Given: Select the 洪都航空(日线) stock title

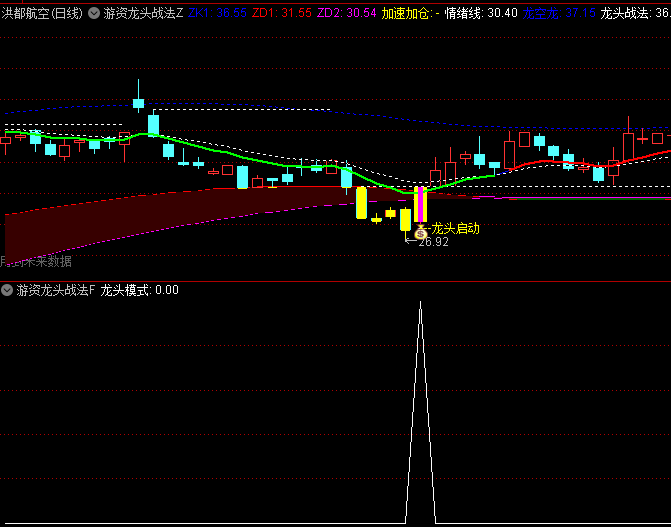Looking at the screenshot, I should 42,13.
